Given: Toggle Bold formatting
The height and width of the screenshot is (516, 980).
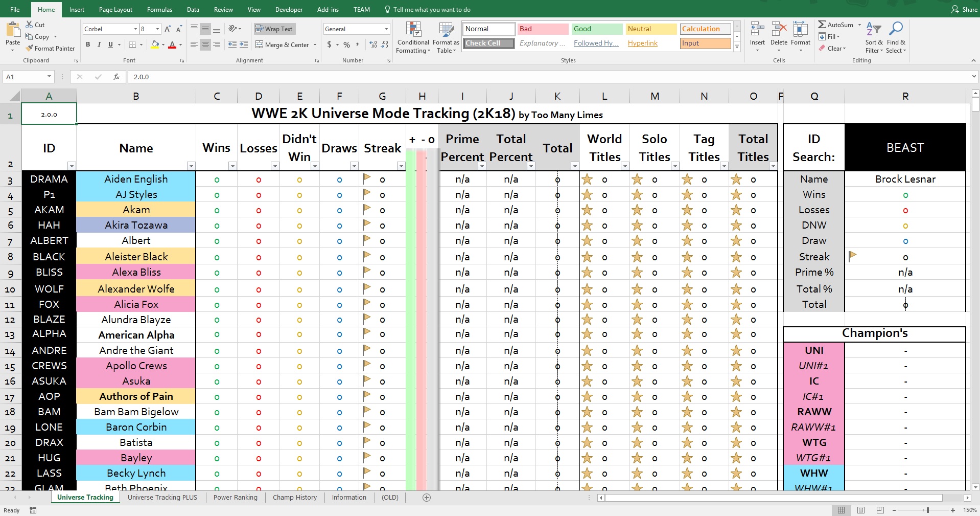Looking at the screenshot, I should coord(88,44).
